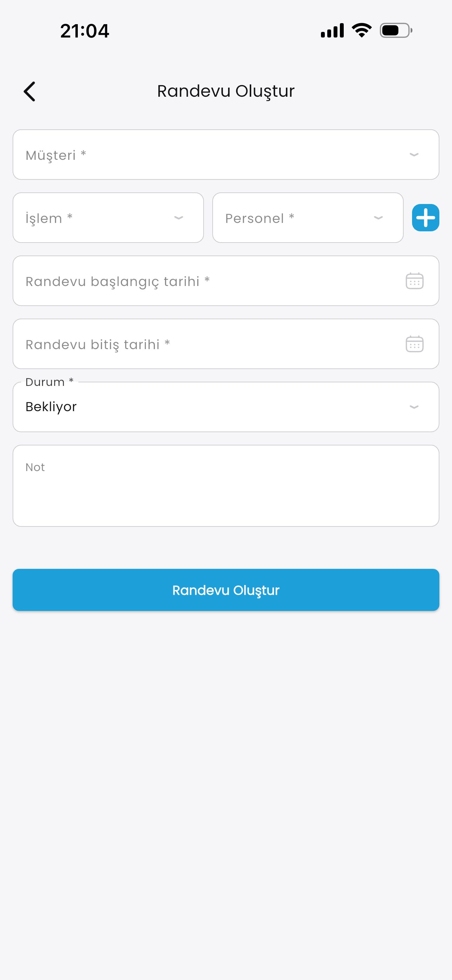The height and width of the screenshot is (980, 452).
Task: Click the chevron arrow in Durum field
Action: [x=414, y=407]
